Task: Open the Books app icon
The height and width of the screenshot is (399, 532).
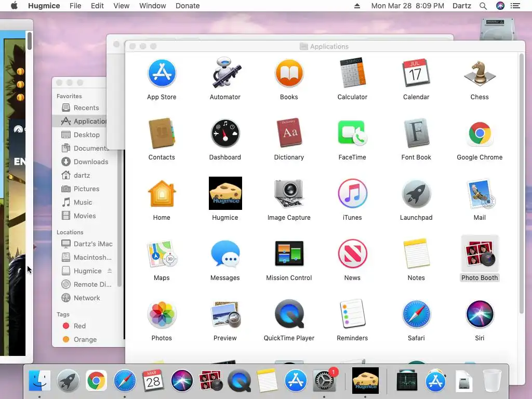Action: coord(289,73)
